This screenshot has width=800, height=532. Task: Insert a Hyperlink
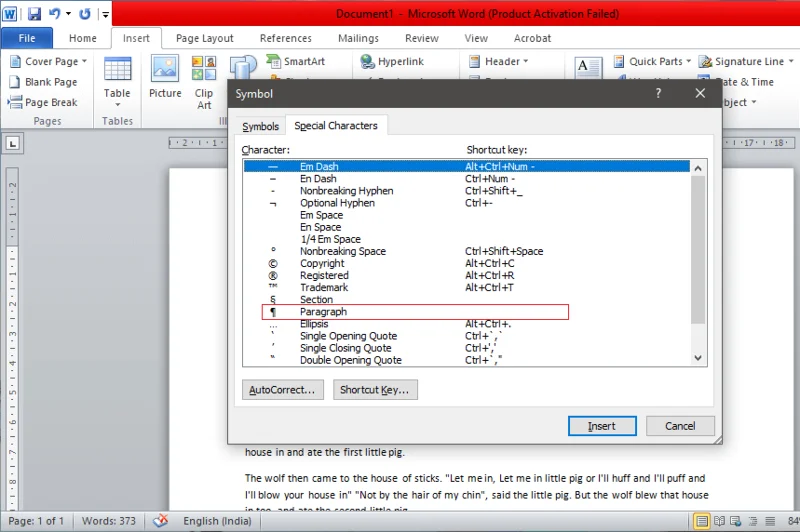[x=392, y=61]
